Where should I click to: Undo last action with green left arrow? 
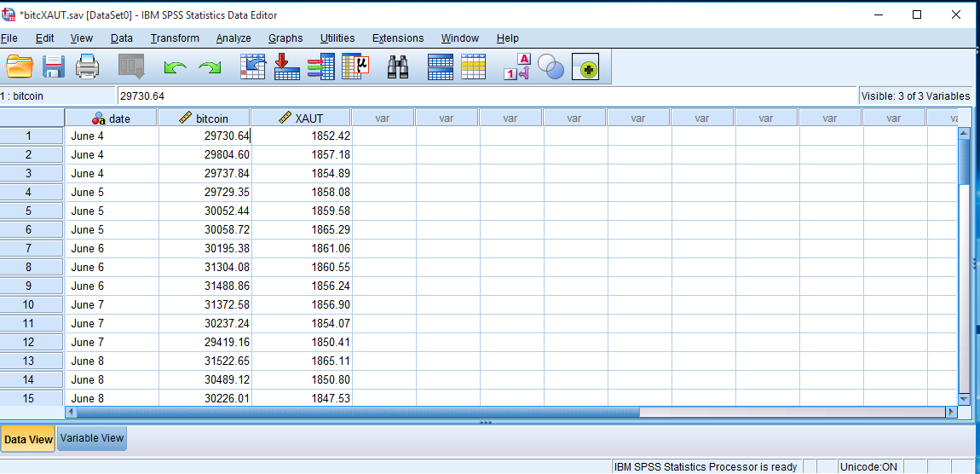[x=175, y=66]
